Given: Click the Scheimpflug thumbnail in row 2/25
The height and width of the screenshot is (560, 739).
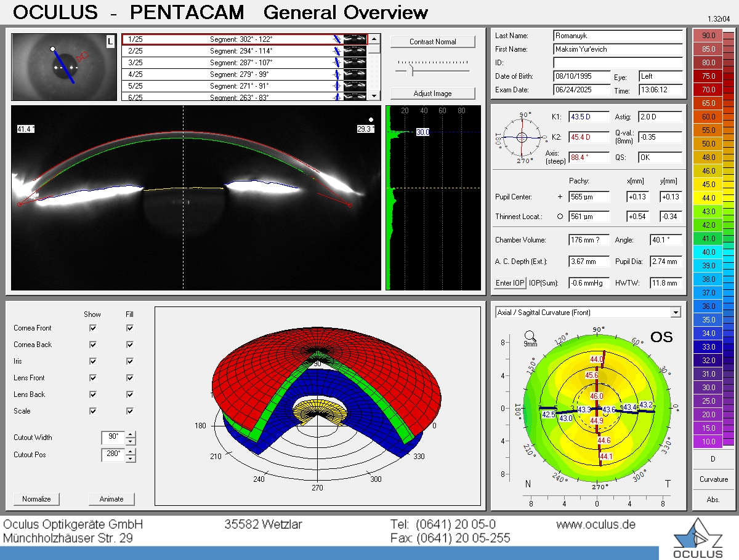Looking at the screenshot, I should (355, 50).
